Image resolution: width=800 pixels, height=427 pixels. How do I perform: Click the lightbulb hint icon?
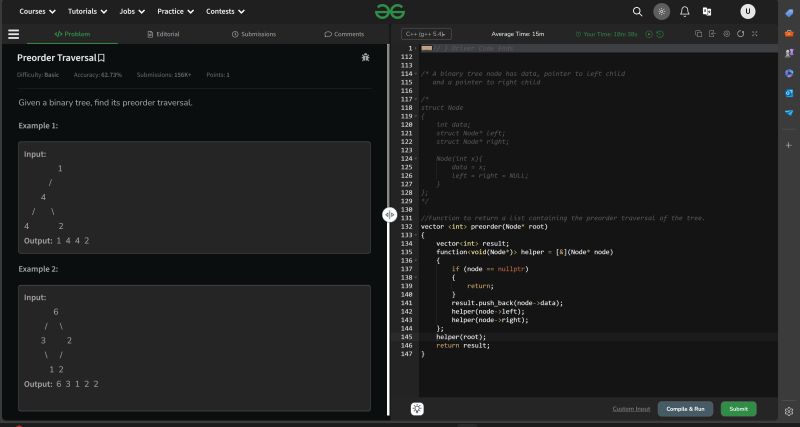pos(415,408)
